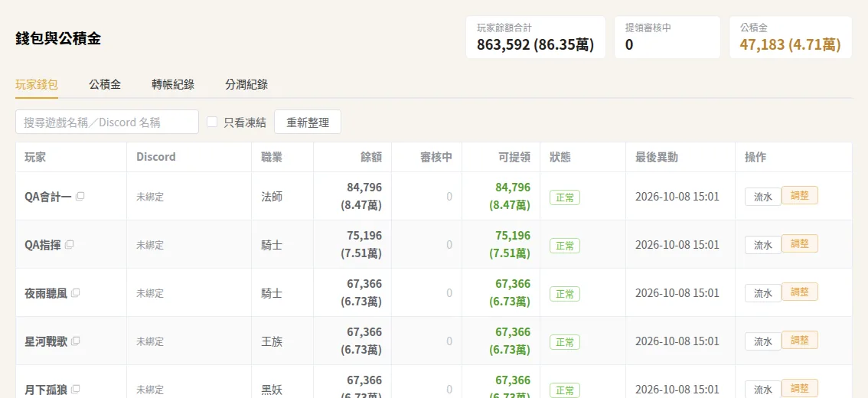Image resolution: width=868 pixels, height=398 pixels.
Task: Focus the 搜尋遊戲名稱／Discord 名稱 search field
Action: [x=107, y=122]
